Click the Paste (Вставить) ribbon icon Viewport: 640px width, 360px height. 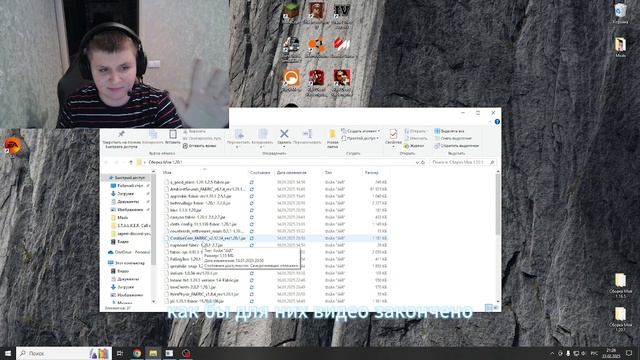click(x=173, y=134)
